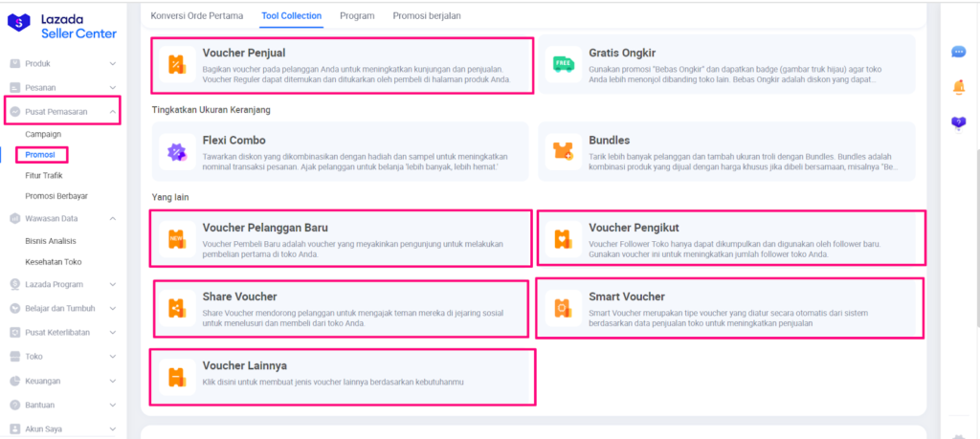980x439 pixels.
Task: Click the Gratis Ongkir green truck icon
Action: tap(563, 64)
